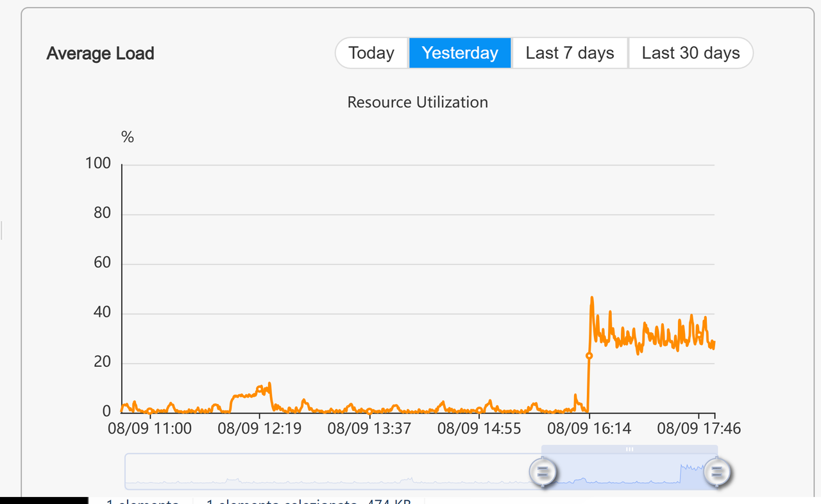Click the 60 y-axis label
This screenshot has width=821, height=504.
(103, 263)
